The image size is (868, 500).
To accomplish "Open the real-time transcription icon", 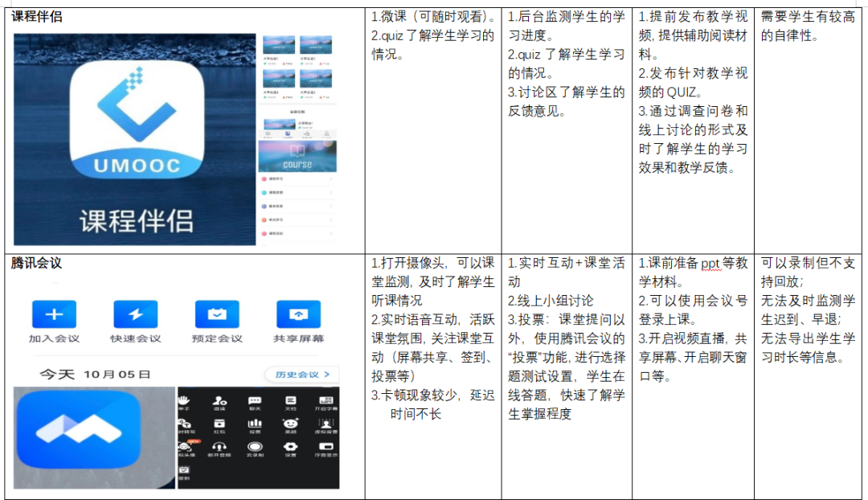I will point(184,424).
